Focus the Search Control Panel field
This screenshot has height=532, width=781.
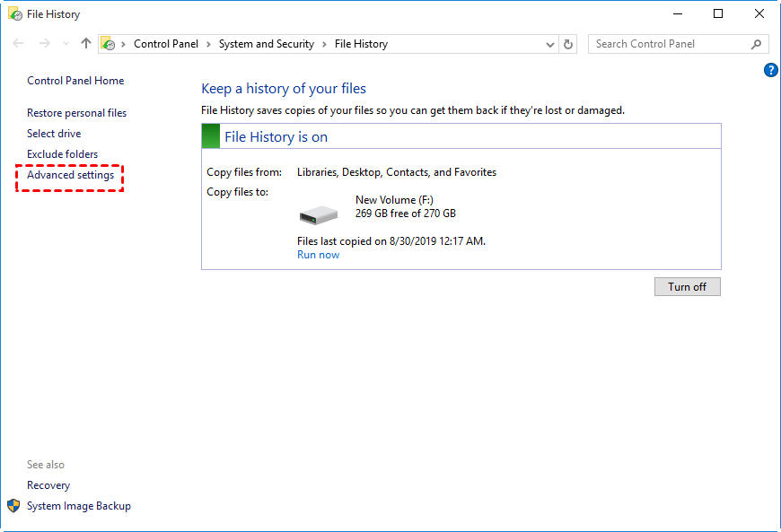click(679, 44)
